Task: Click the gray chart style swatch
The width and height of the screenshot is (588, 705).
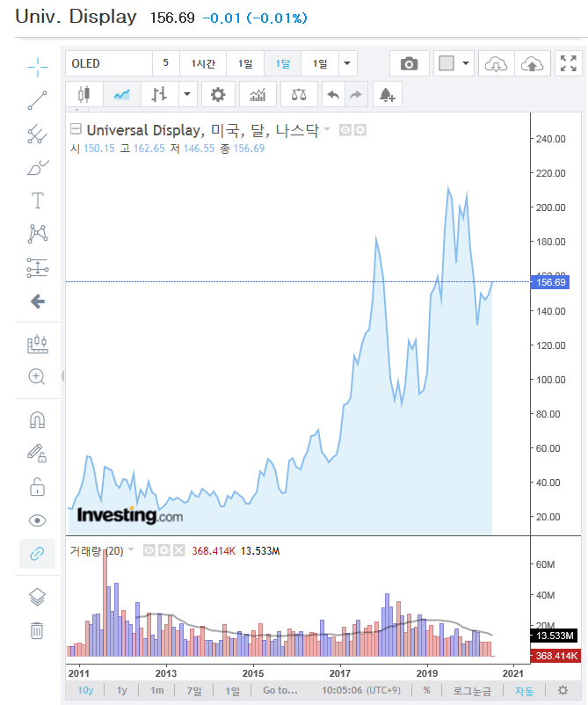Action: [x=446, y=63]
